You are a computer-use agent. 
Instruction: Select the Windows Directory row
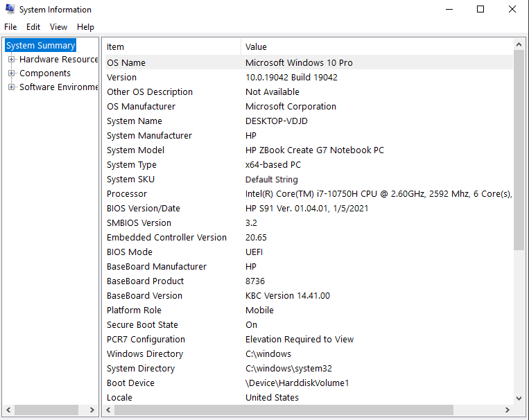pyautogui.click(x=309, y=354)
